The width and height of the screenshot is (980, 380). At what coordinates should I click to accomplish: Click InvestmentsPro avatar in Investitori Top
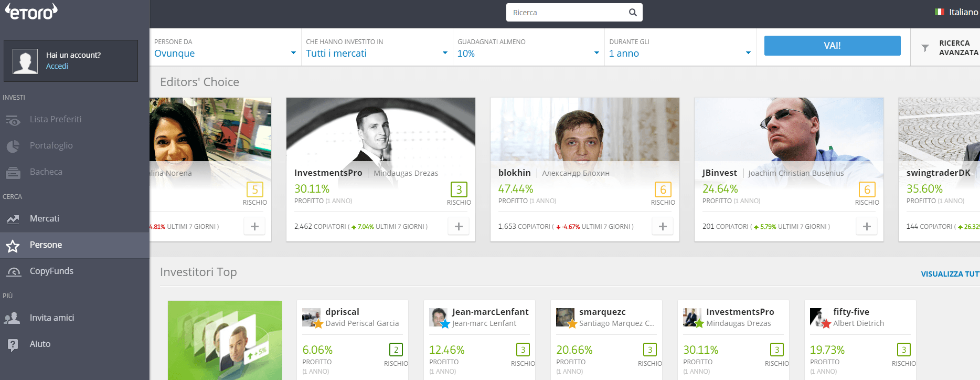693,318
